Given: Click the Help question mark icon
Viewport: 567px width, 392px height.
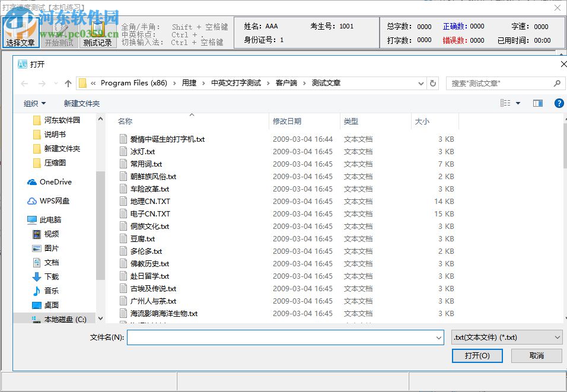Looking at the screenshot, I should 558,103.
